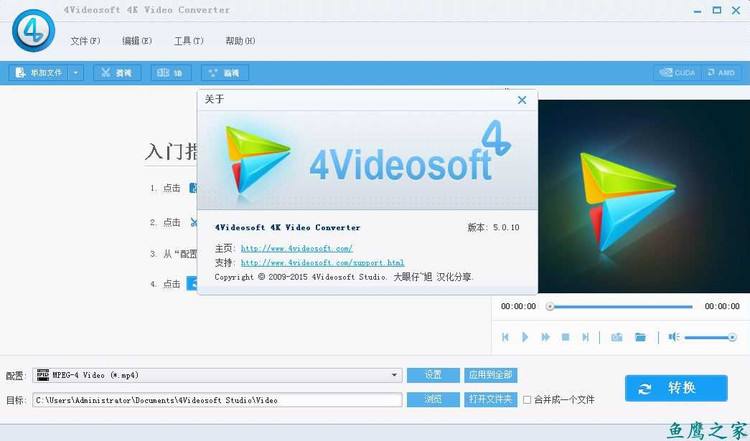Click the play button in preview
Image resolution: width=750 pixels, height=441 pixels.
tap(525, 337)
